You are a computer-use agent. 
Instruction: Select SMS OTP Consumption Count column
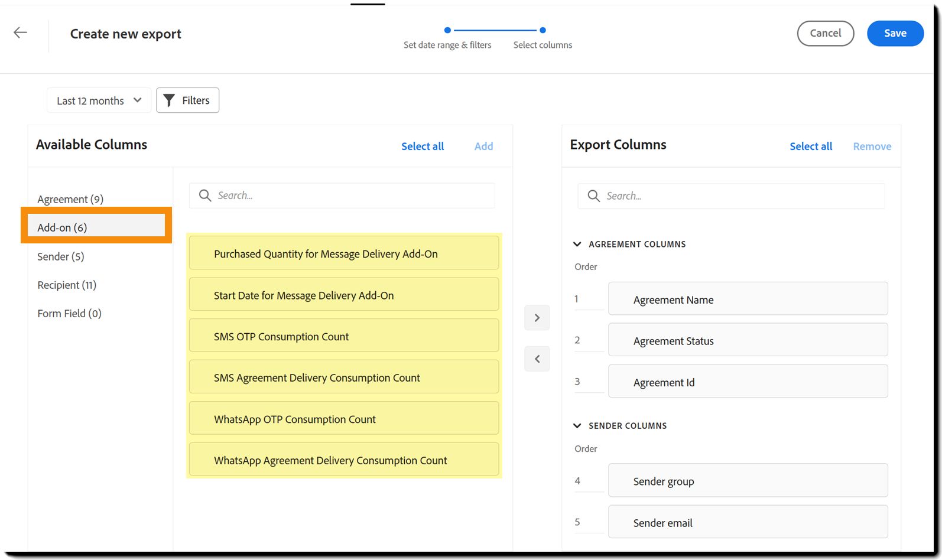pyautogui.click(x=344, y=336)
